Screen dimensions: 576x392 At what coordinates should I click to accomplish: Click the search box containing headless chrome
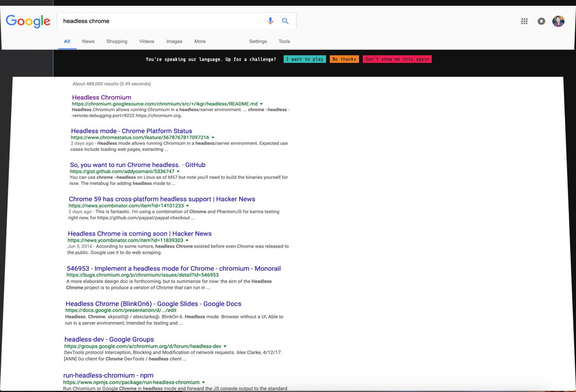(x=177, y=21)
